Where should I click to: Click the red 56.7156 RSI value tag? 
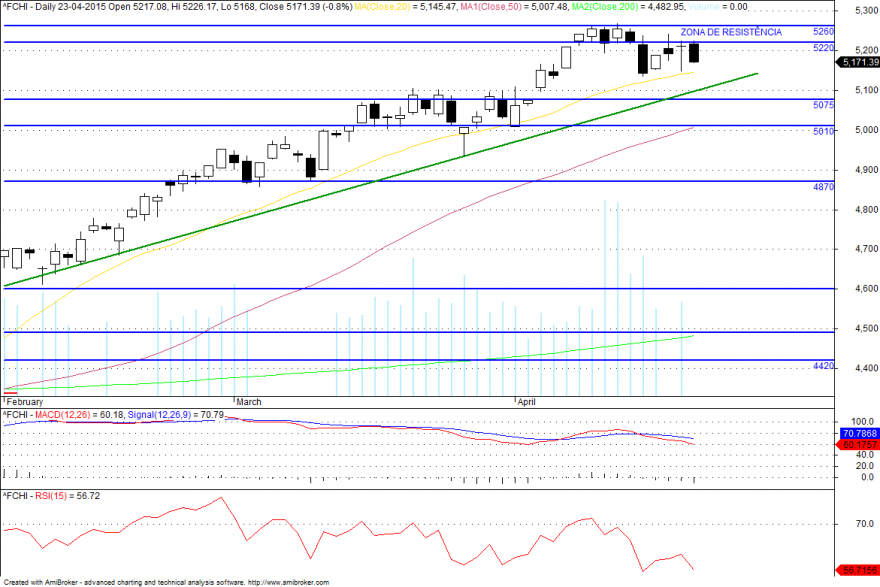pos(859,570)
